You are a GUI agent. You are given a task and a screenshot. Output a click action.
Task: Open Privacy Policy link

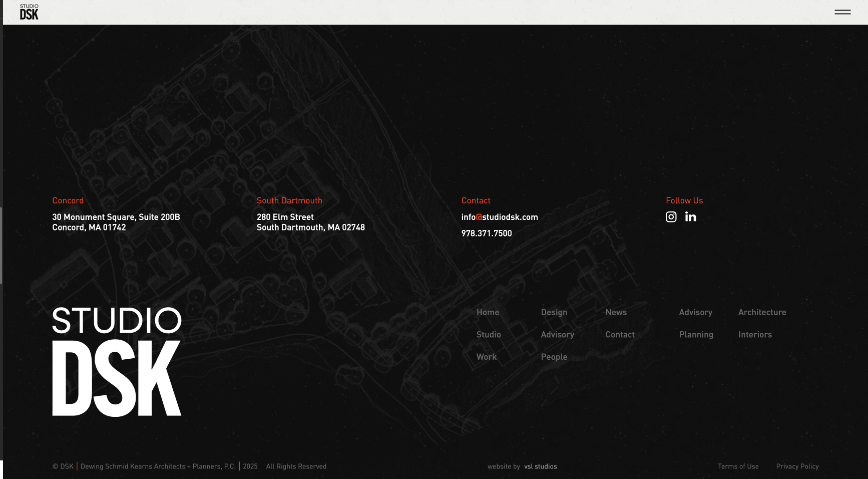tap(797, 466)
